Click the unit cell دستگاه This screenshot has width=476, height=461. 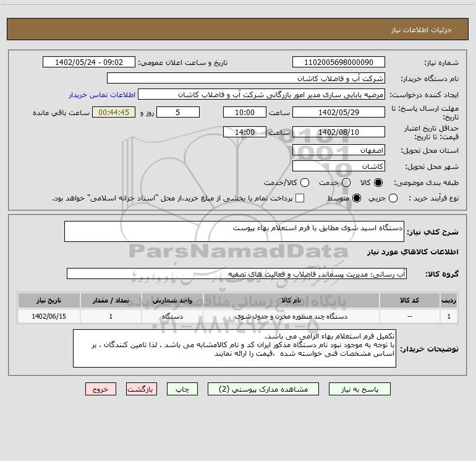(x=172, y=316)
